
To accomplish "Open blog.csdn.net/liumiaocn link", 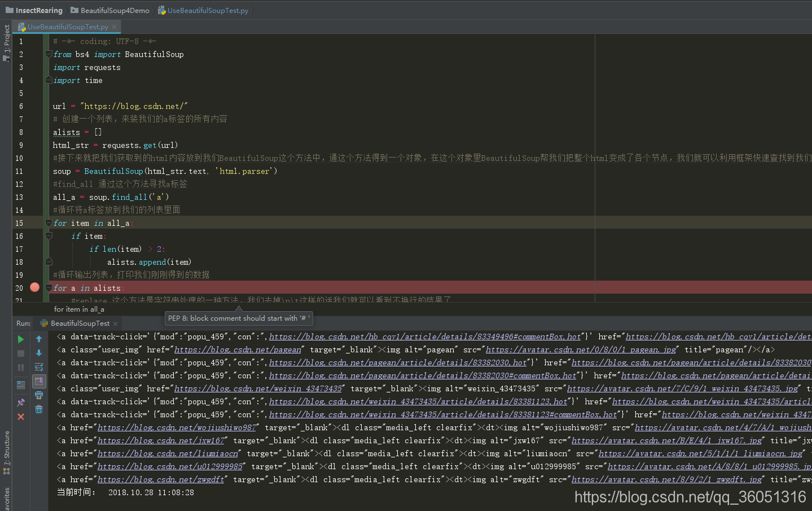I will click(168, 453).
